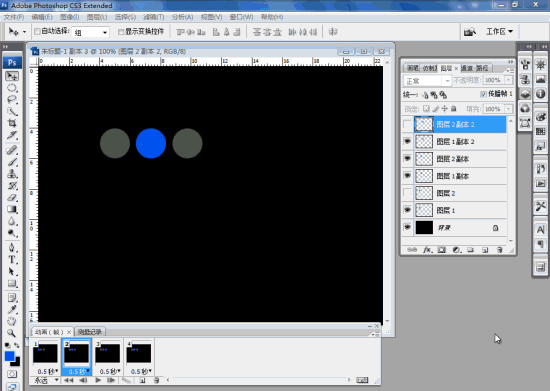The image size is (550, 391).
Task: Open the Character panel icon in dock
Action: coord(541,230)
